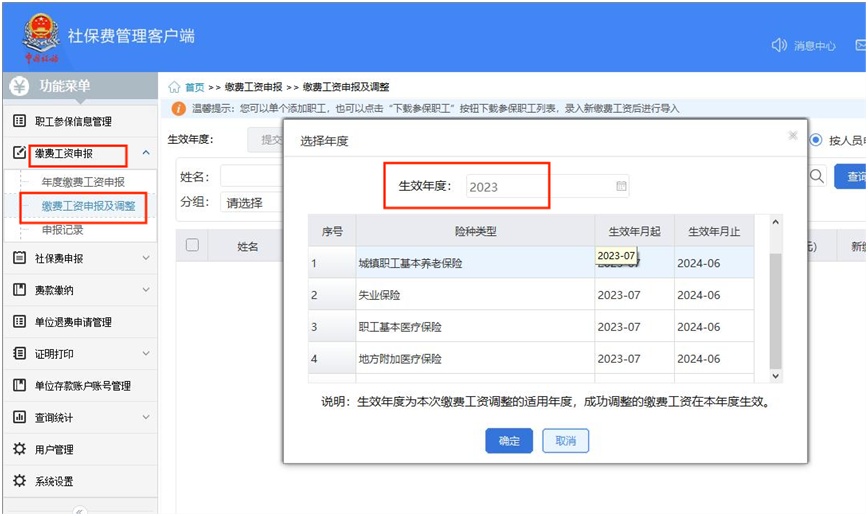Viewport: 868px width, 516px height.
Task: Open 申报记录 submenu item
Action: coord(63,230)
